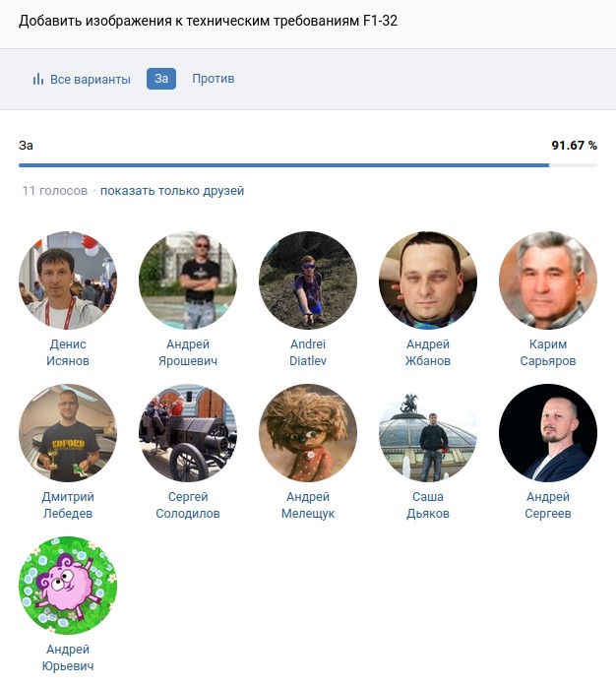Viewport: 616px width, 686px height.
Task: Switch to the Против tab
Action: (214, 79)
